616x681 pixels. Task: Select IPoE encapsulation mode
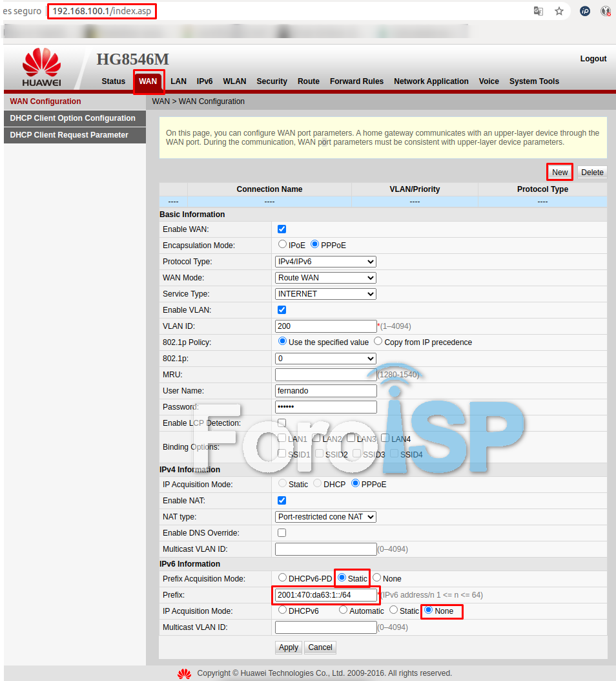pos(282,245)
